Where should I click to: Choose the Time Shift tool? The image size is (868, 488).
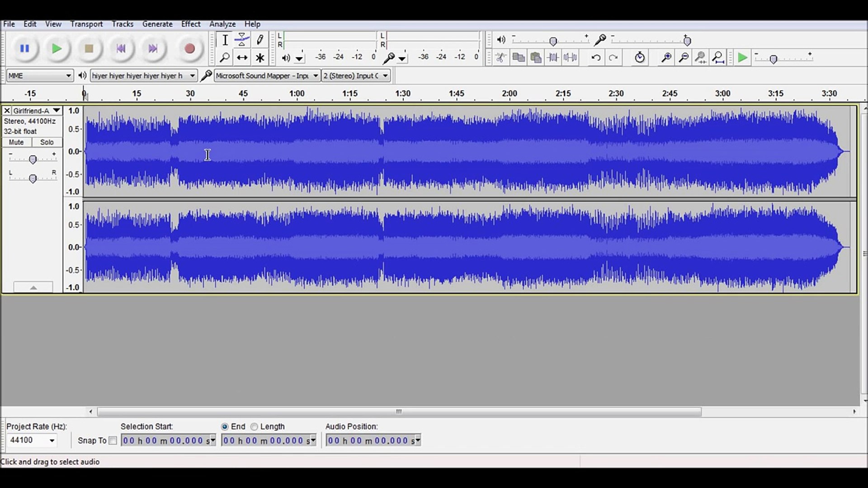click(242, 58)
